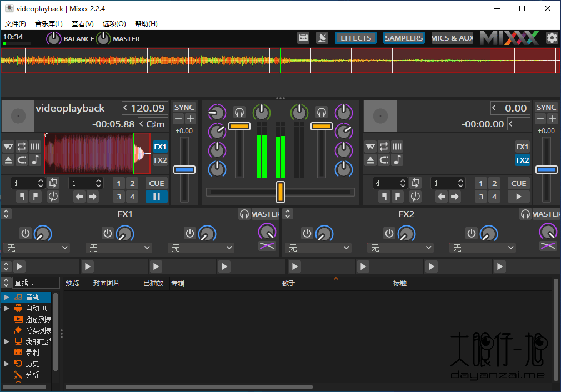Open the 音乐库(L) menu
This screenshot has height=392, width=561.
click(49, 24)
